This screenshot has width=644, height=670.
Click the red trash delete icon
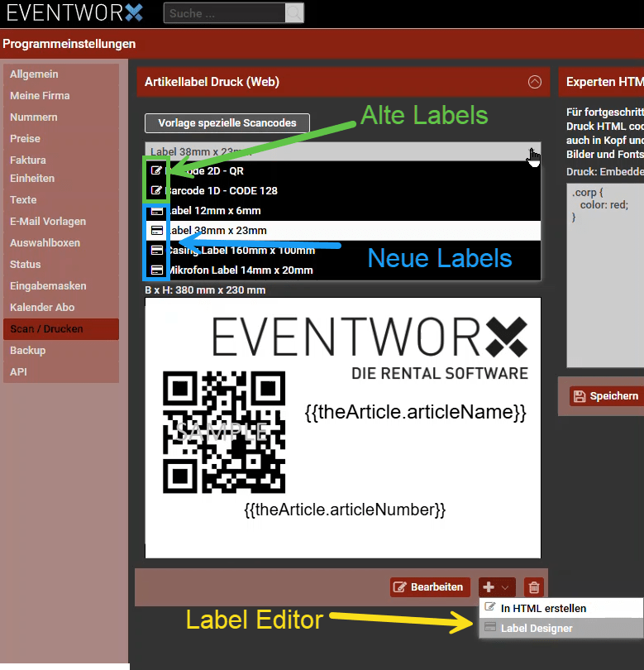point(534,587)
